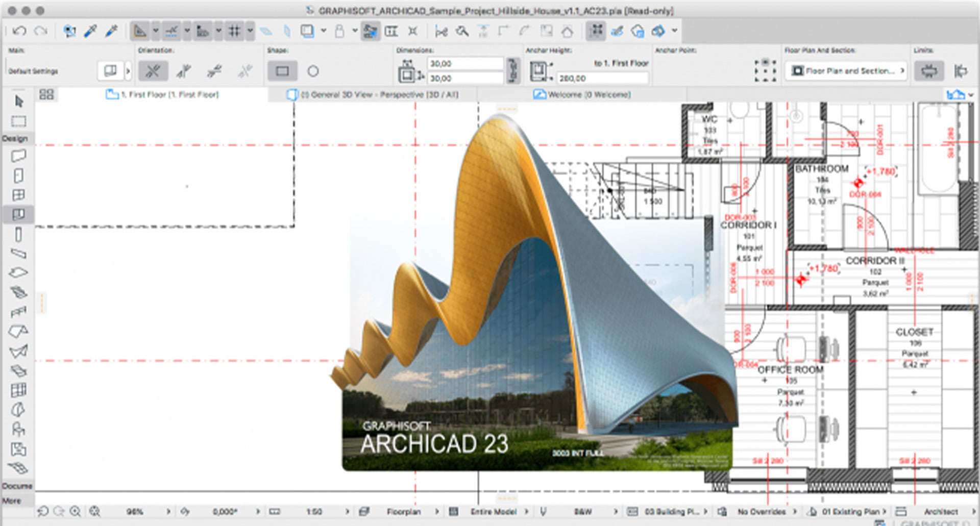This screenshot has width=980, height=526.
Task: Toggle the ruler measurement snap button
Action: (x=203, y=31)
